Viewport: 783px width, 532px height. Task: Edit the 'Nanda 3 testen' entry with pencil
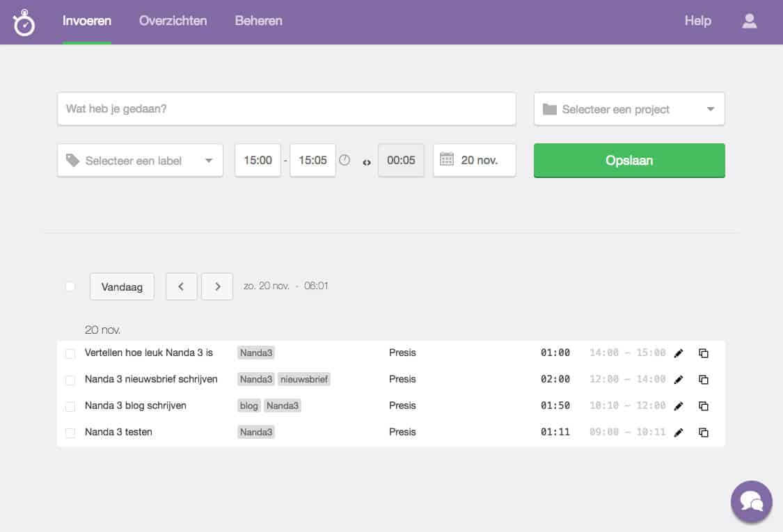(x=679, y=433)
